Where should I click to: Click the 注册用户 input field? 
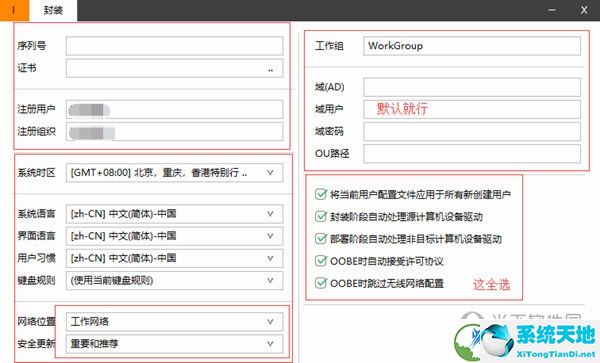coord(174,109)
